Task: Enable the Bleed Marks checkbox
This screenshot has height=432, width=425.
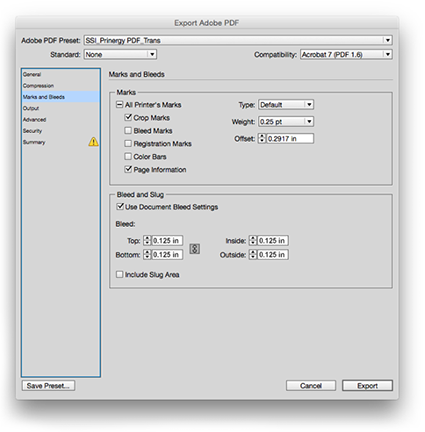Action: [x=128, y=130]
